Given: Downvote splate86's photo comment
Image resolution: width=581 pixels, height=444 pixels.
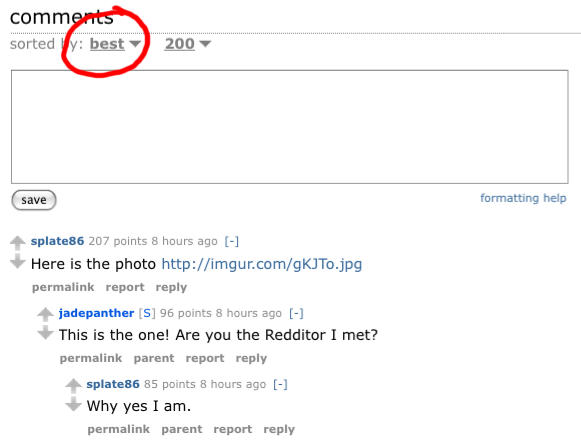Looking at the screenshot, I should pos(17,261).
